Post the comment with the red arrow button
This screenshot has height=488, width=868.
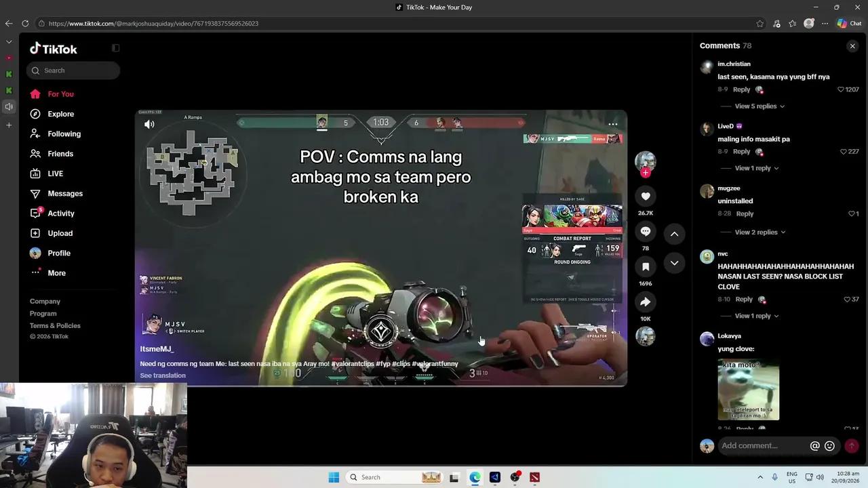pyautogui.click(x=852, y=446)
